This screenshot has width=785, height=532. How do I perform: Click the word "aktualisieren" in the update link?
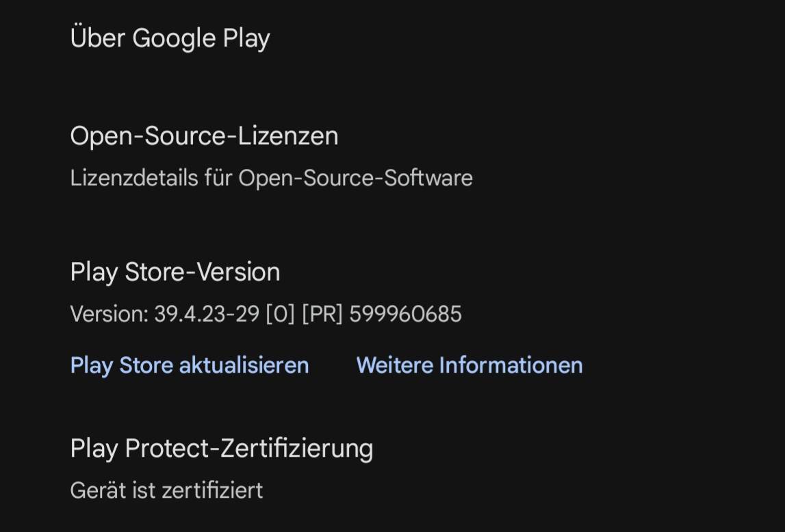(244, 365)
